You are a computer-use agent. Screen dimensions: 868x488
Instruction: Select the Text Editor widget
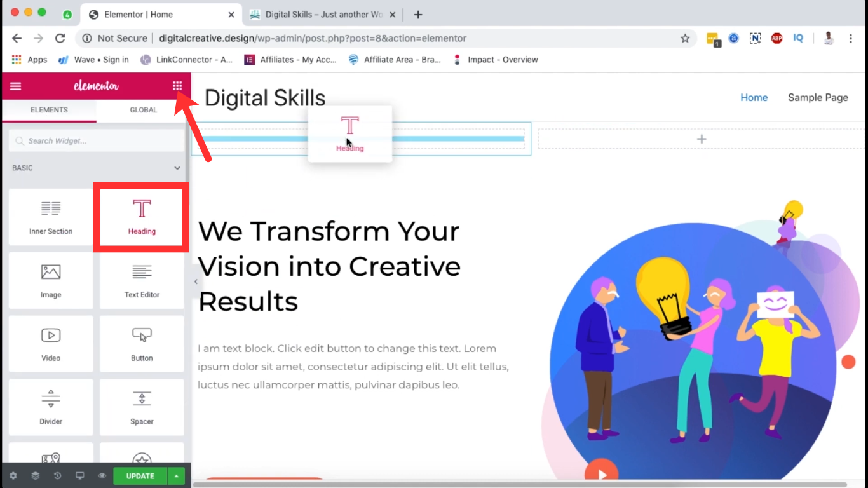pos(142,280)
